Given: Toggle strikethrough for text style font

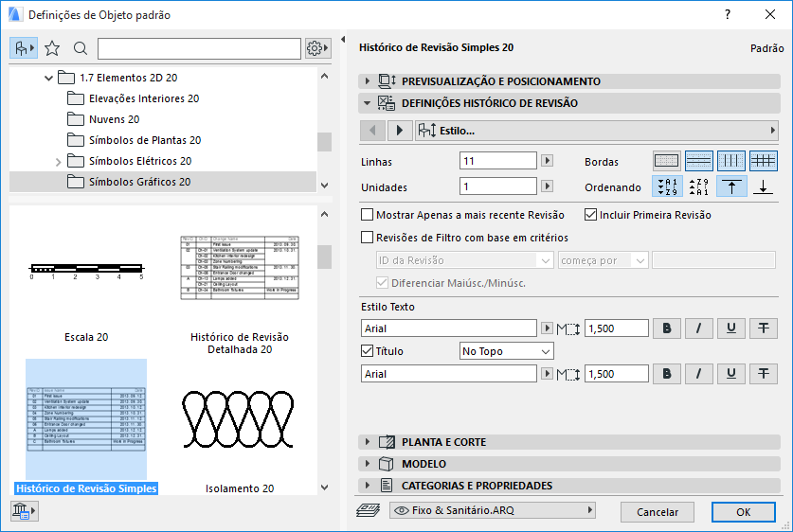Looking at the screenshot, I should click(x=764, y=328).
